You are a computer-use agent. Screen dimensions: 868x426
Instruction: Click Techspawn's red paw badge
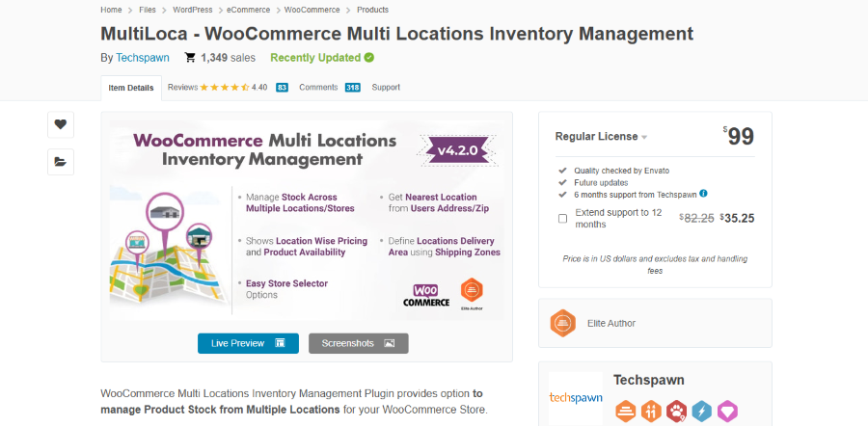click(x=676, y=412)
